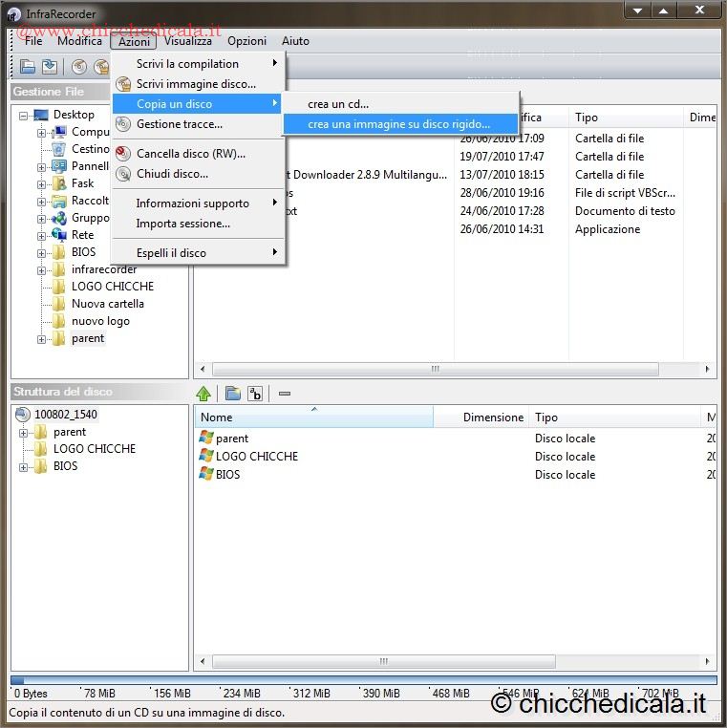Click the green up-arrow parent folder icon

(203, 394)
